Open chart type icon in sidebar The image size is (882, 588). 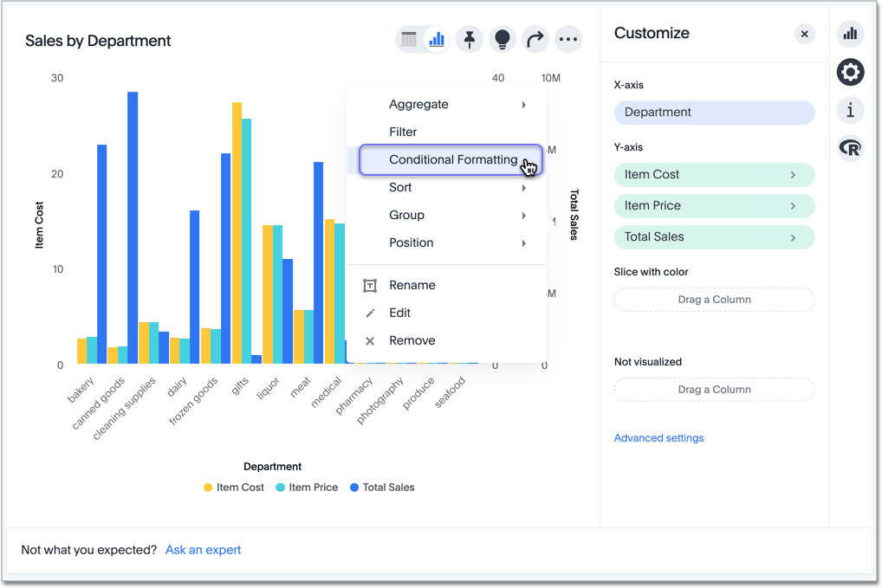(850, 34)
